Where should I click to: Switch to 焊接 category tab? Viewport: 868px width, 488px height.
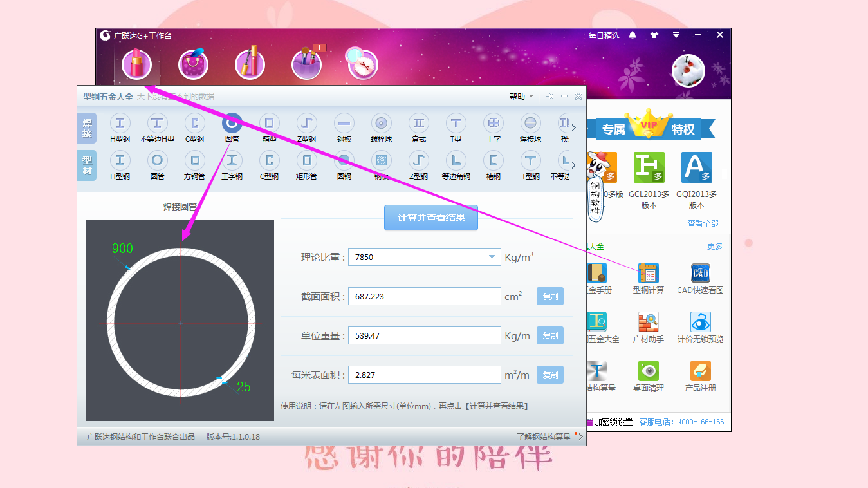[87, 128]
